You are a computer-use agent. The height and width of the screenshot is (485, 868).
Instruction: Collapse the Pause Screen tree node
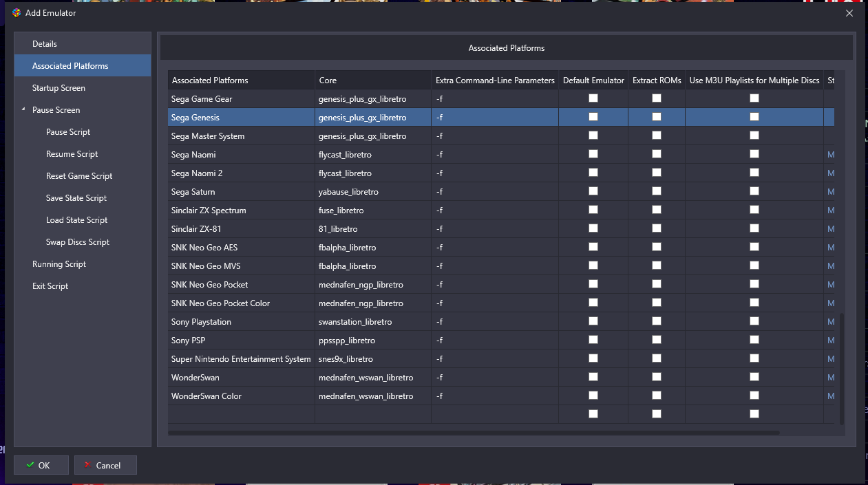click(23, 109)
